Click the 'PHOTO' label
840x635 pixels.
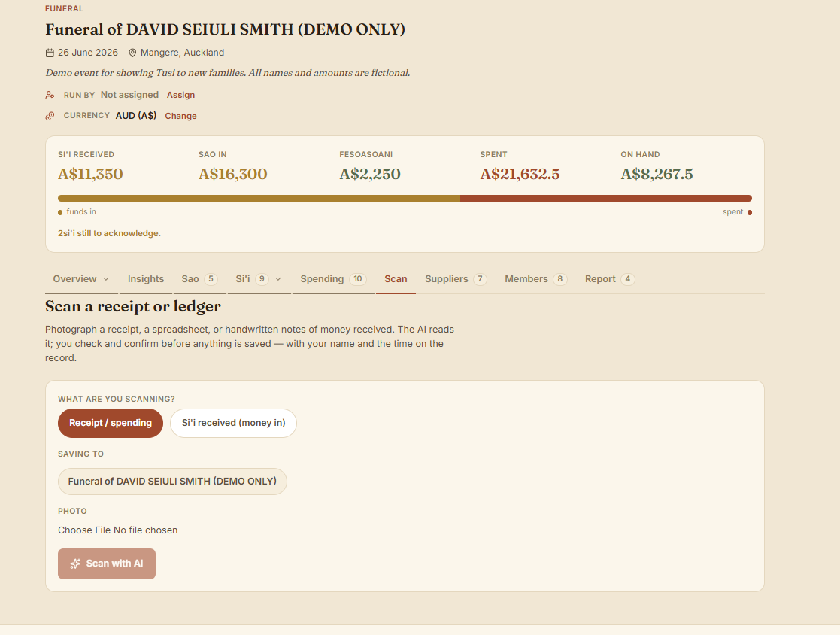coord(72,511)
